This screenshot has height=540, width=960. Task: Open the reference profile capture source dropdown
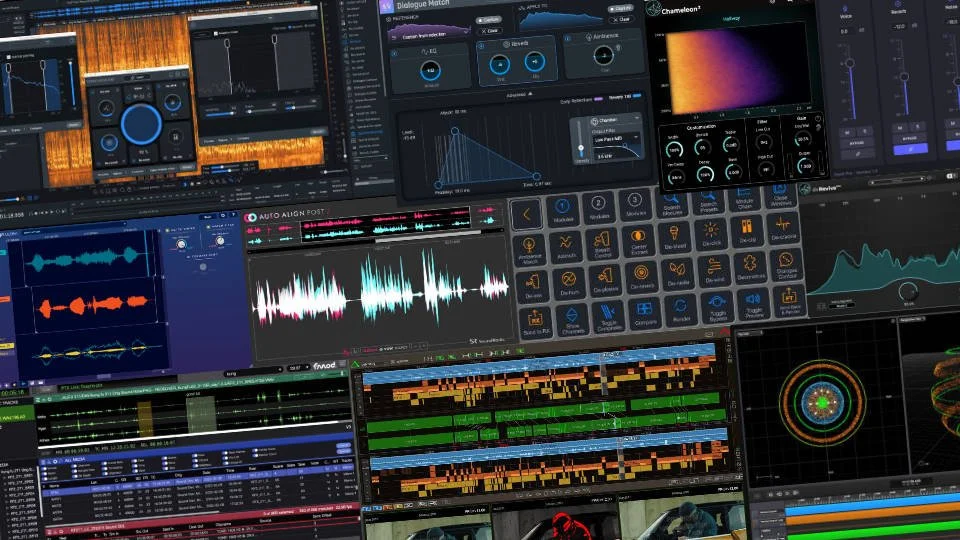tap(429, 36)
